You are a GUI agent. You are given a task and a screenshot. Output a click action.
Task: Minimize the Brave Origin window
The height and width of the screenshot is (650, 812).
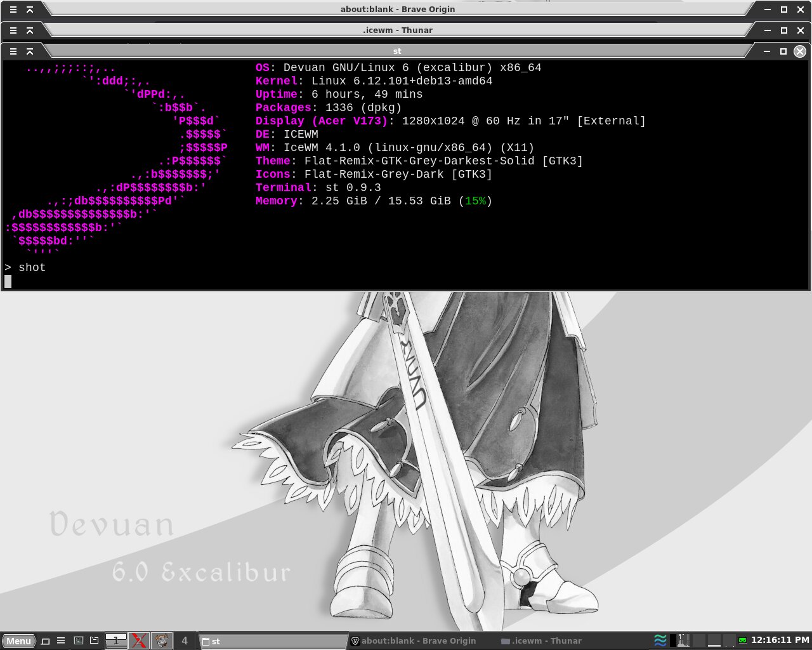point(767,10)
